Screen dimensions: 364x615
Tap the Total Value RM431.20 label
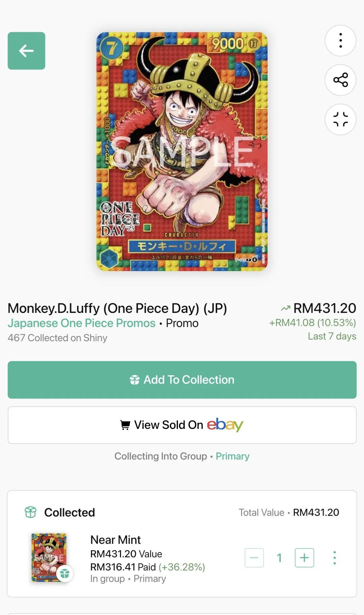pyautogui.click(x=289, y=512)
